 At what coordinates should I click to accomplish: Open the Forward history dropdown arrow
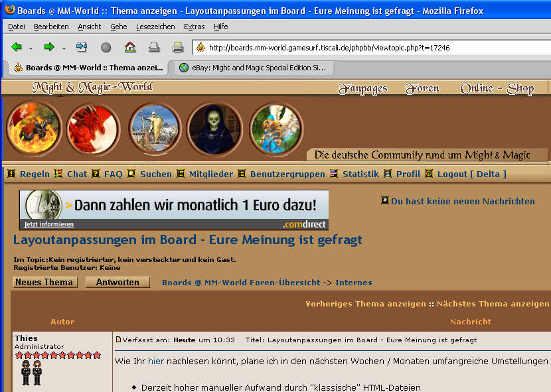tap(64, 48)
